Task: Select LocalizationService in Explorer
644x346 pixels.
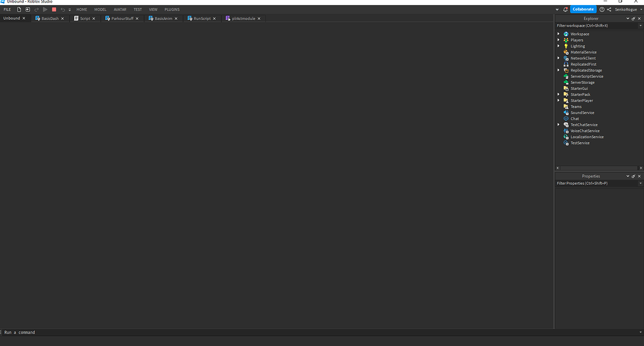Action: point(587,137)
